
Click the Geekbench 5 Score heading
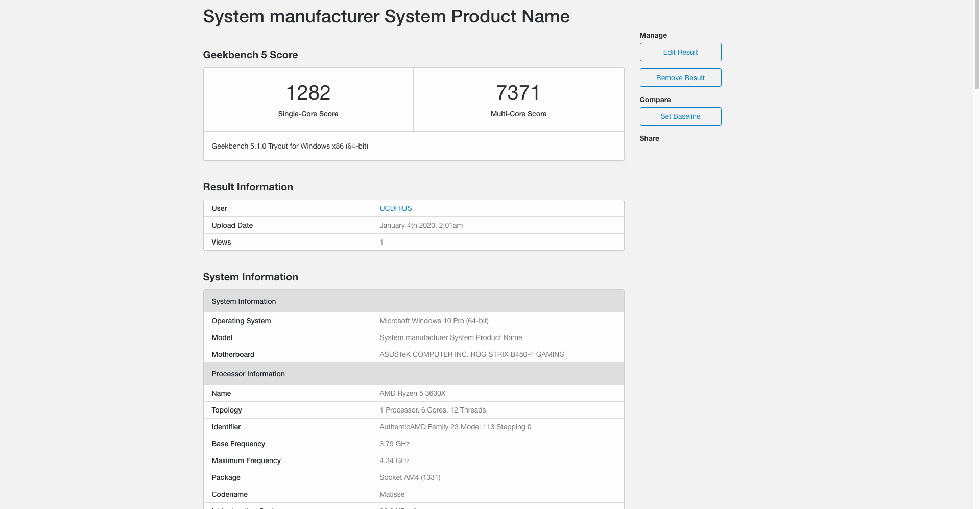pyautogui.click(x=250, y=55)
